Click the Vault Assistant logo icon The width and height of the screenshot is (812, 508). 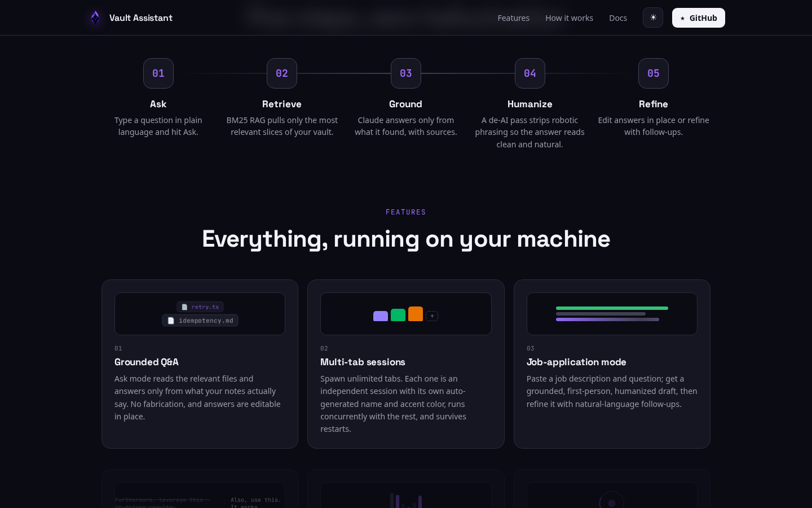click(95, 17)
